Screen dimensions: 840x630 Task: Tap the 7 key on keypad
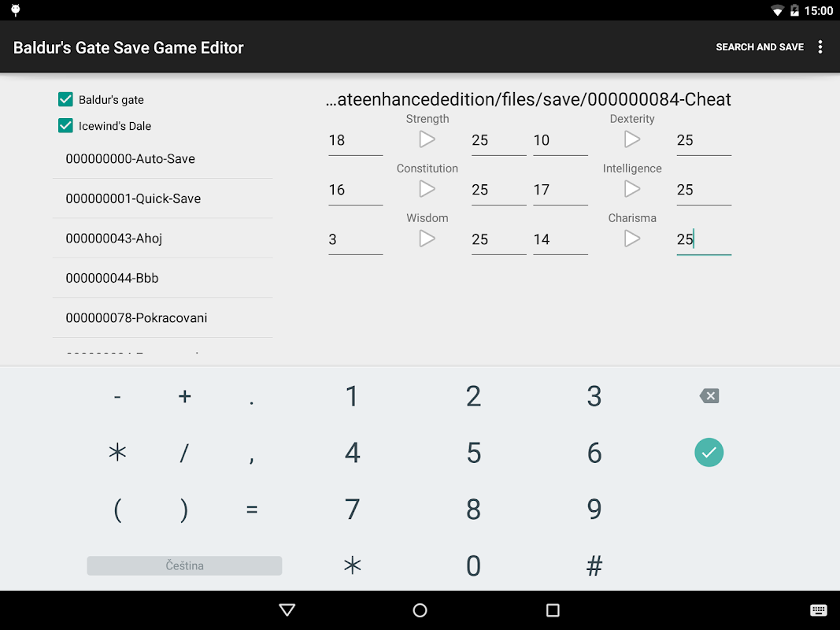[x=352, y=509]
